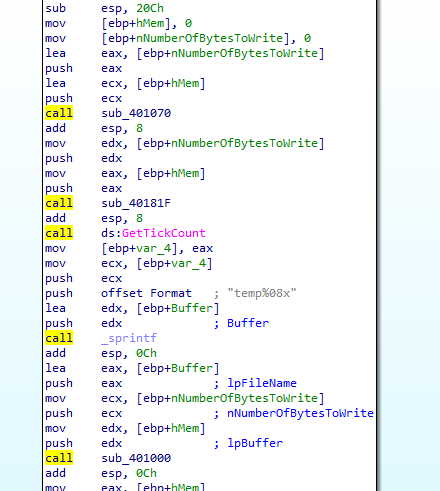Click 'esp, 0Ch' after sub_401000 call
Screen dimensions: 440x491
tap(129, 473)
